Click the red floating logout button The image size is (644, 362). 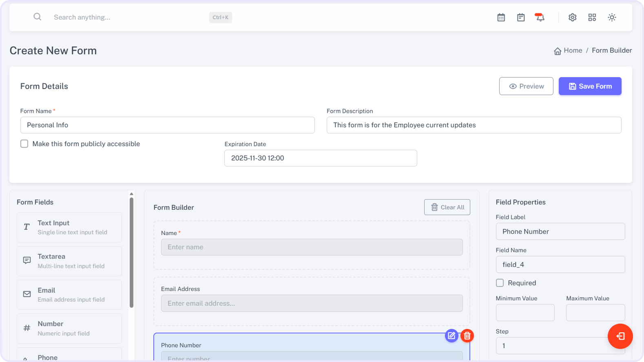coord(620,336)
